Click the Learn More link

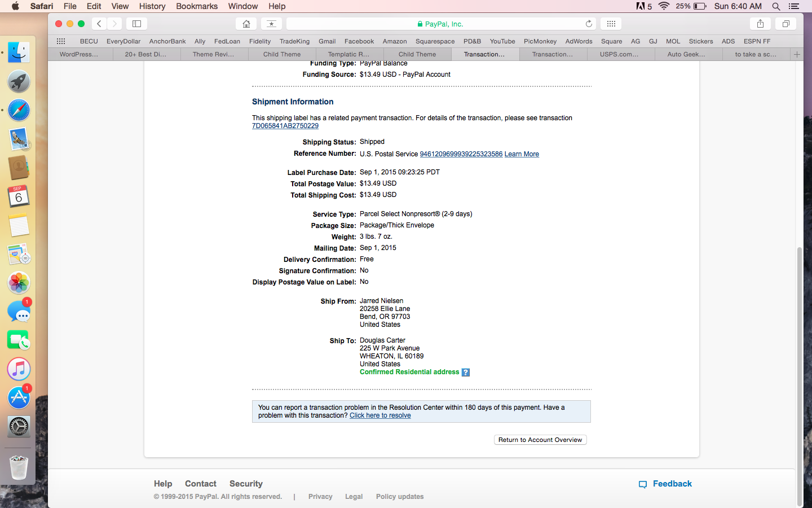(522, 154)
